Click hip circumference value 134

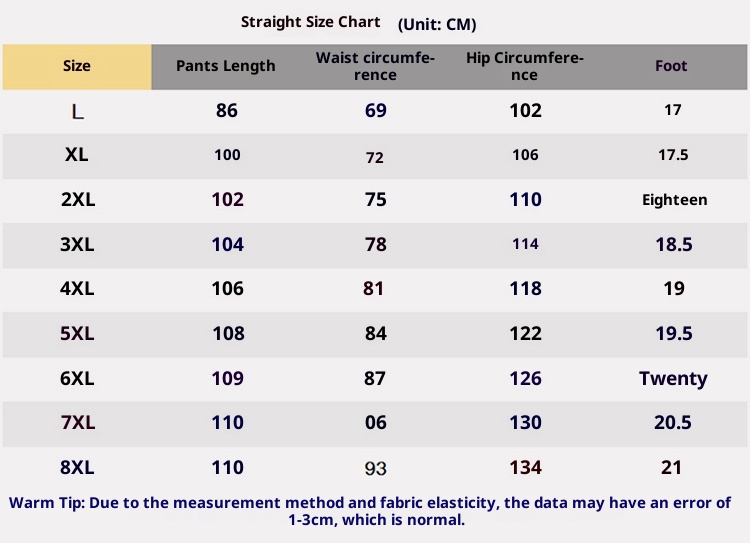(525, 467)
